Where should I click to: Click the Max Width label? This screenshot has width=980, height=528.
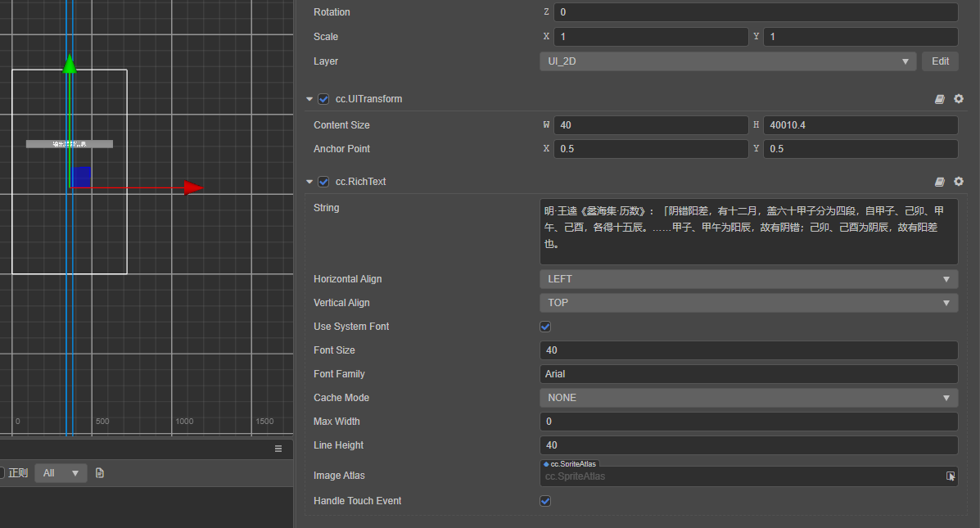pyautogui.click(x=336, y=422)
